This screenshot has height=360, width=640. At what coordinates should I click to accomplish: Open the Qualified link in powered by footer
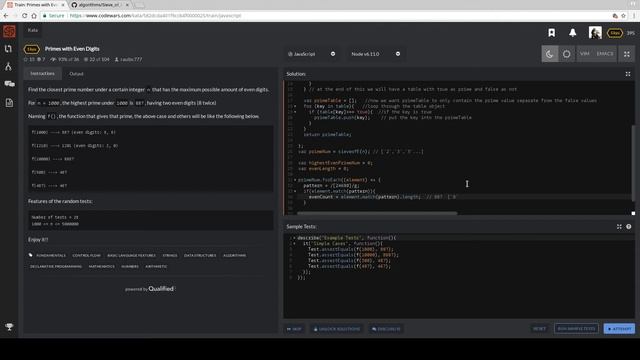tap(161, 289)
